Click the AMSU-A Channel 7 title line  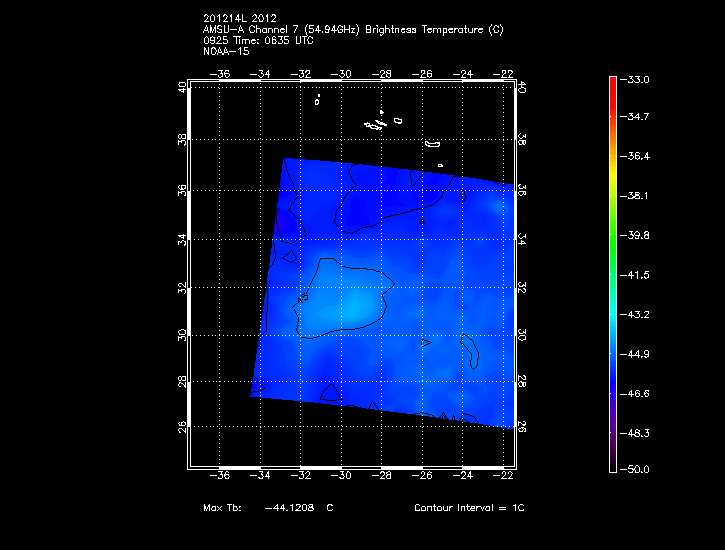[352, 30]
